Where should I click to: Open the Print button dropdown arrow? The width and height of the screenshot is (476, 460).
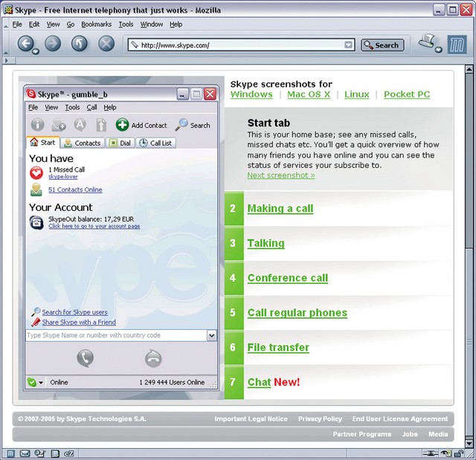[x=439, y=50]
